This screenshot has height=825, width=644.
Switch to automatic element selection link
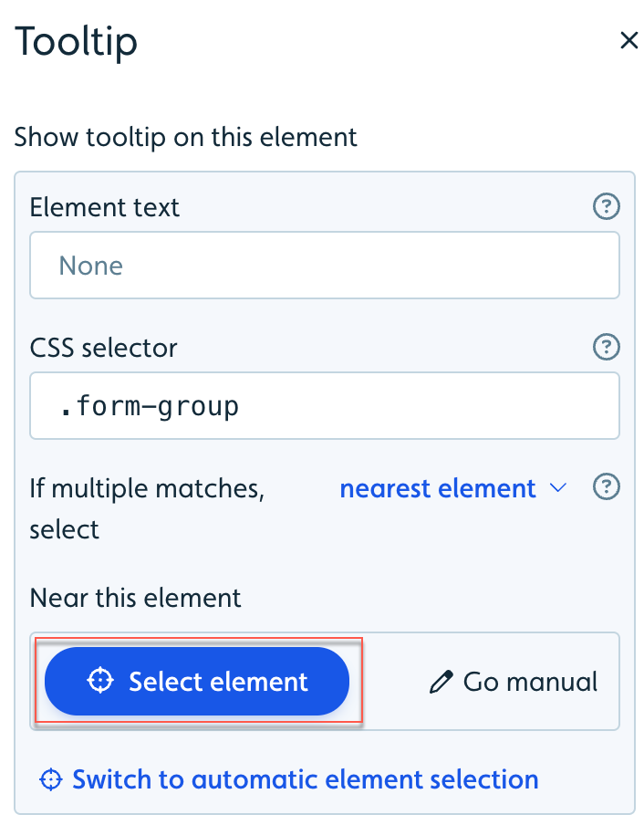click(x=289, y=779)
